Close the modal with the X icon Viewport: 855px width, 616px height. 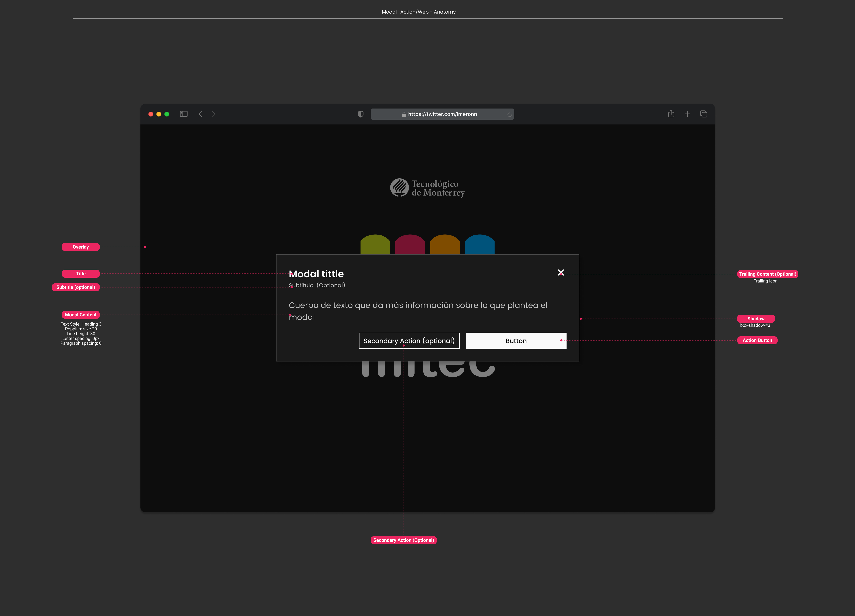tap(561, 272)
